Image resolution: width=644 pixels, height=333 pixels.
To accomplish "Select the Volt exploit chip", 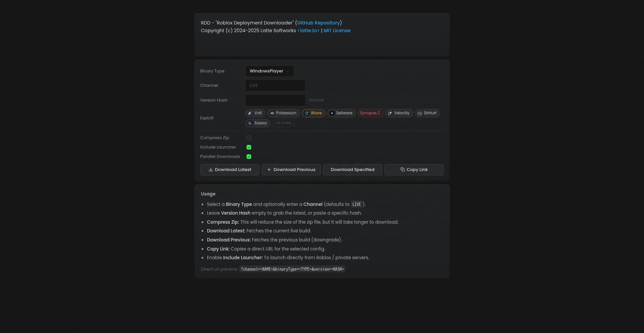I will (255, 113).
